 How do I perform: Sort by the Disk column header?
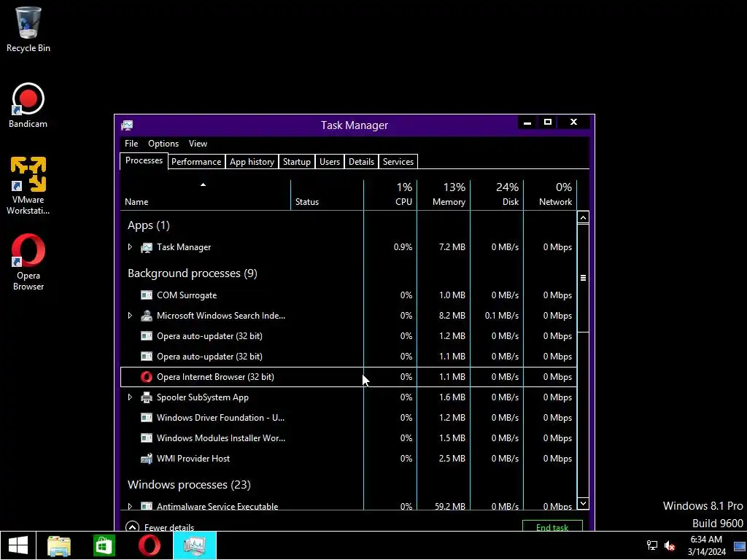click(497, 195)
